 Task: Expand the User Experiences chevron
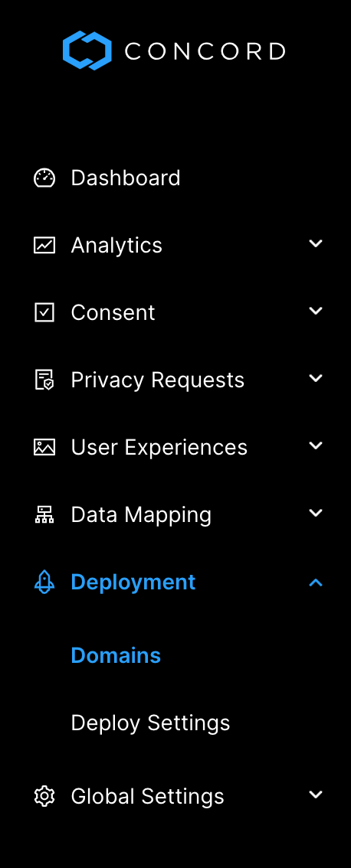[316, 445]
